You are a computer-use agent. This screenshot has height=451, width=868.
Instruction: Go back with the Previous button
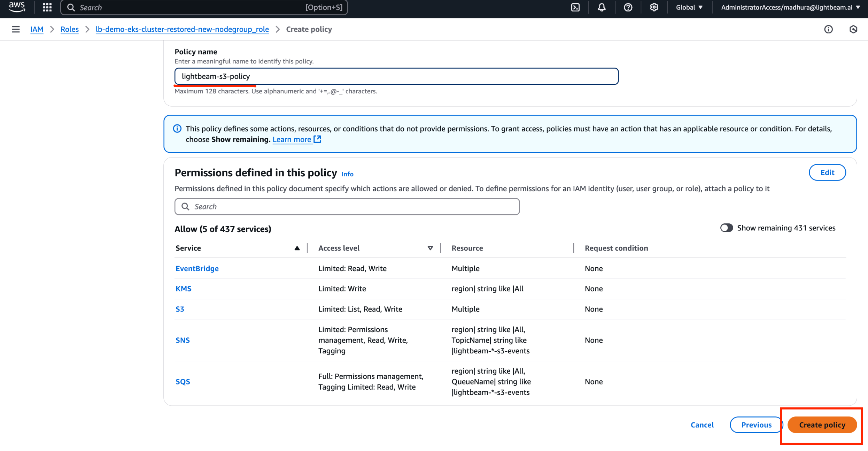[x=756, y=425]
